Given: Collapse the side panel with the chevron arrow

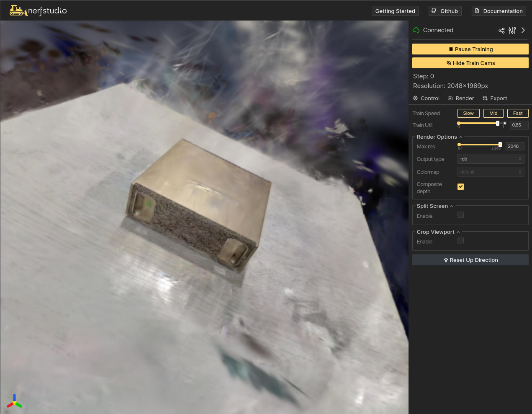Looking at the screenshot, I should click(x=523, y=30).
